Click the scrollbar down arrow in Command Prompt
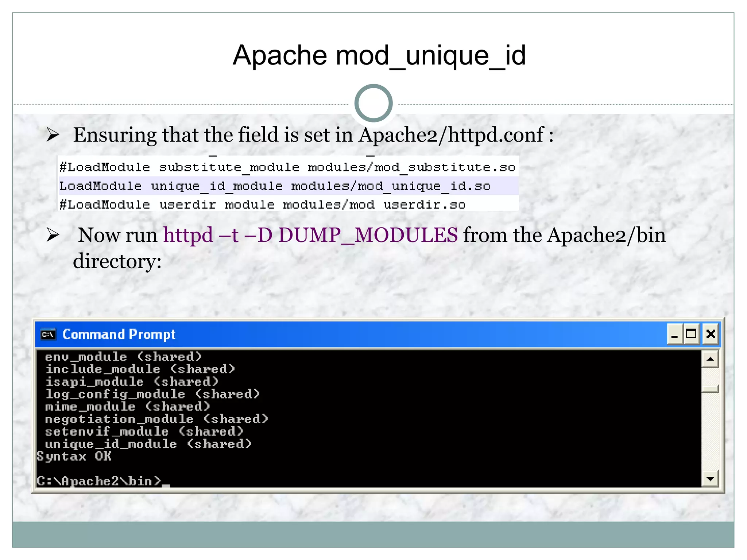 pos(710,479)
